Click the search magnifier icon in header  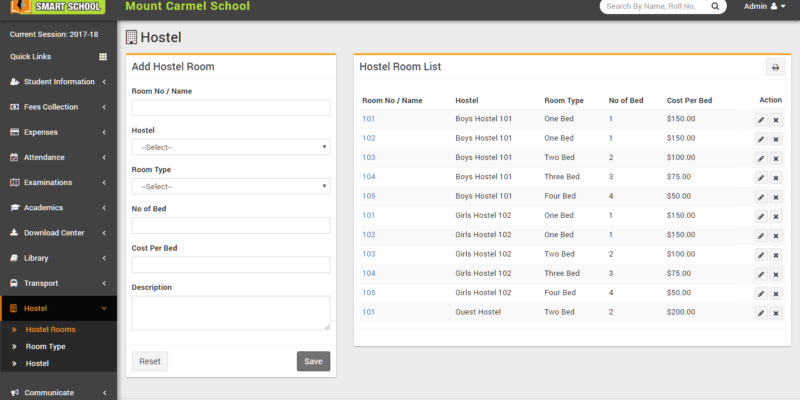point(715,7)
